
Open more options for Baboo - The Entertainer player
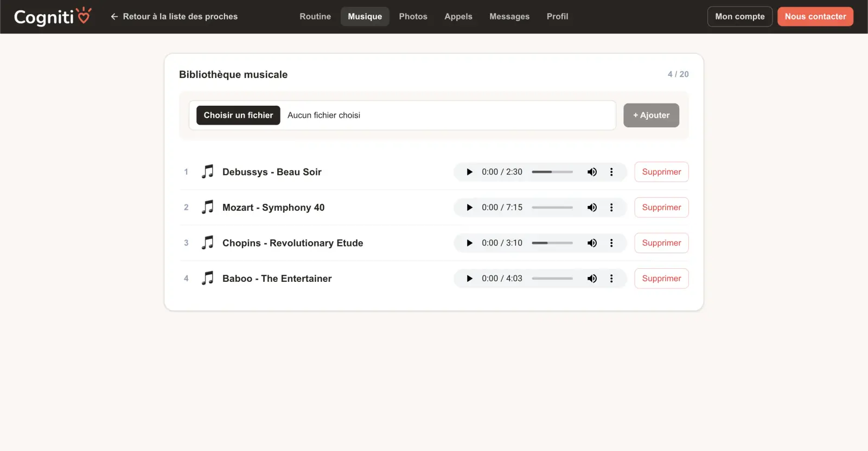611,279
